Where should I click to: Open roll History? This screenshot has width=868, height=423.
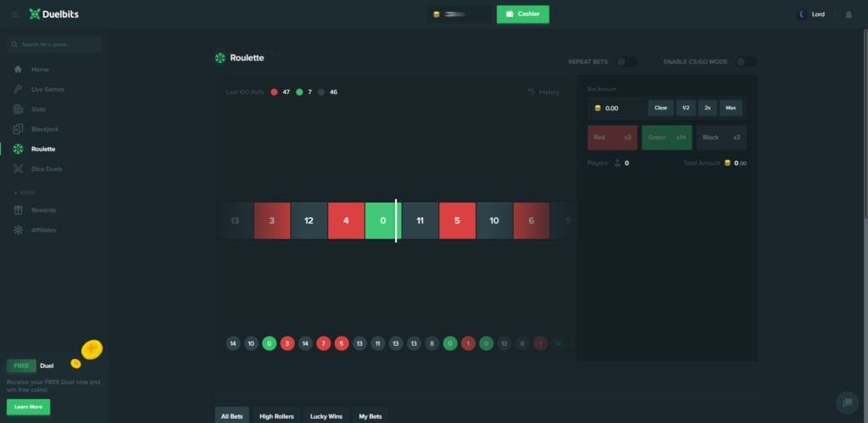[543, 92]
